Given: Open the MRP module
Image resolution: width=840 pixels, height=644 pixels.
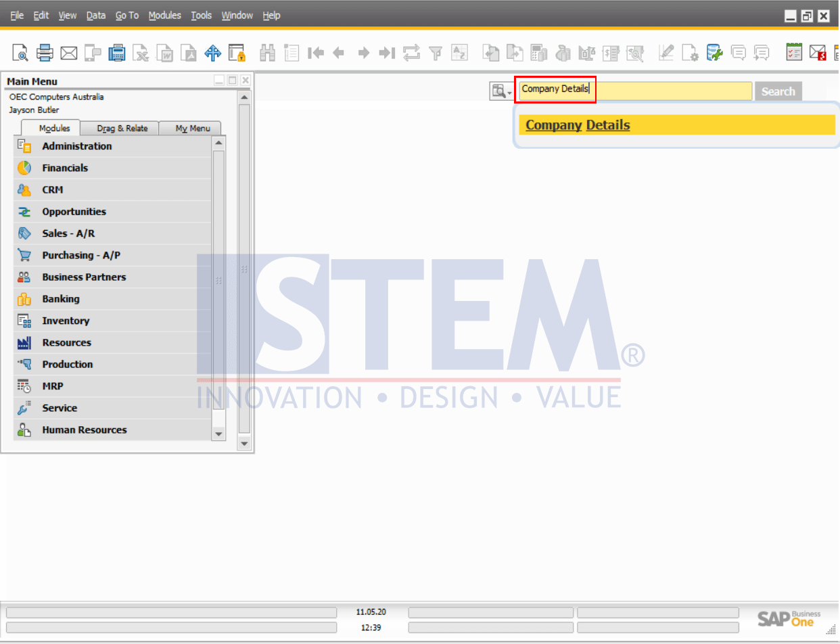Looking at the screenshot, I should 112,386.
